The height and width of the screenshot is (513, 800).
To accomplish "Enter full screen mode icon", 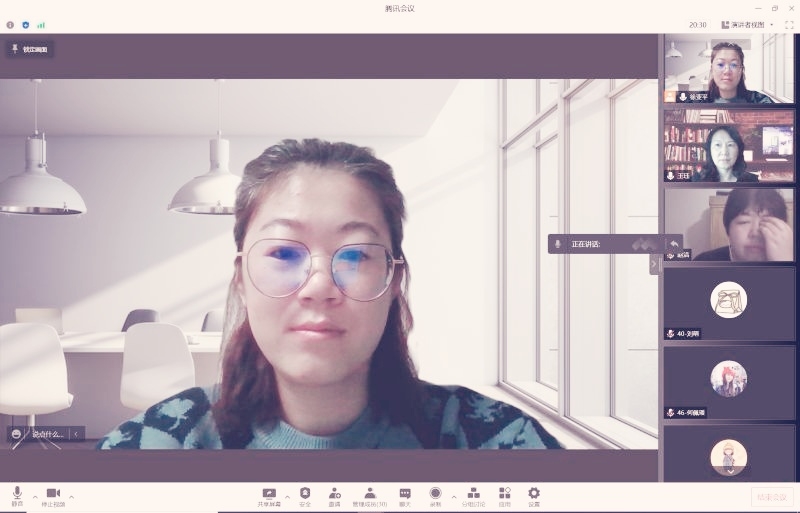I will click(789, 24).
